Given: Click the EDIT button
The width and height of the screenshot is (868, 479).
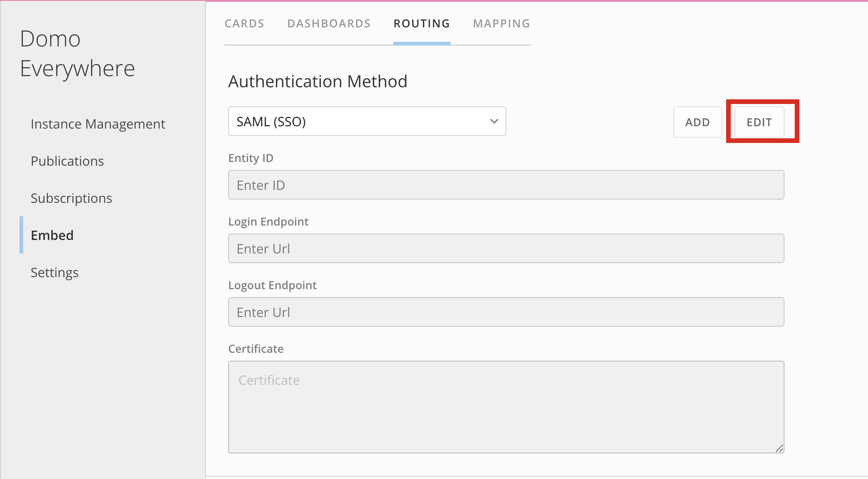Looking at the screenshot, I should [759, 122].
